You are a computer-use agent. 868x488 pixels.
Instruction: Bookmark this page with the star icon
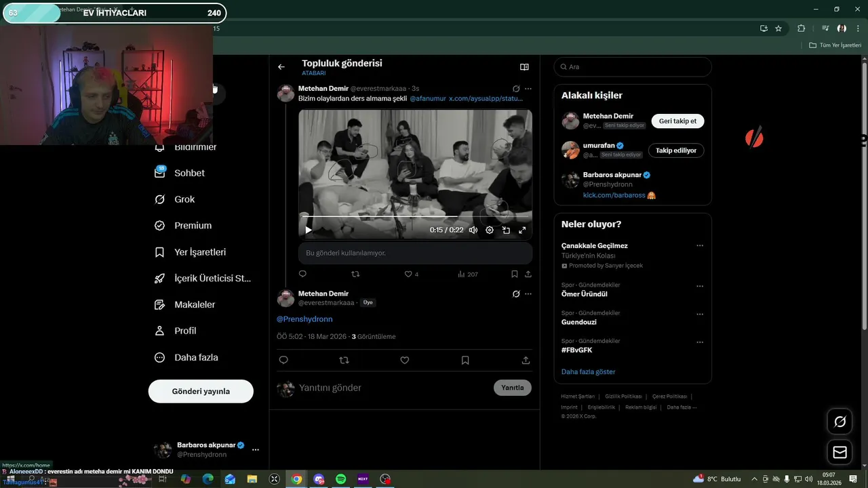click(778, 28)
